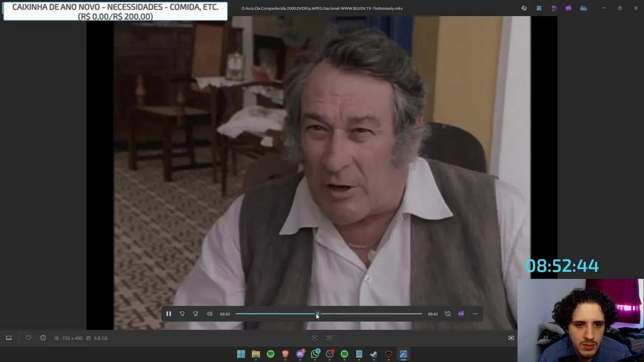The width and height of the screenshot is (644, 362).
Task: Click the elapsed time 68:50
Action: point(225,314)
